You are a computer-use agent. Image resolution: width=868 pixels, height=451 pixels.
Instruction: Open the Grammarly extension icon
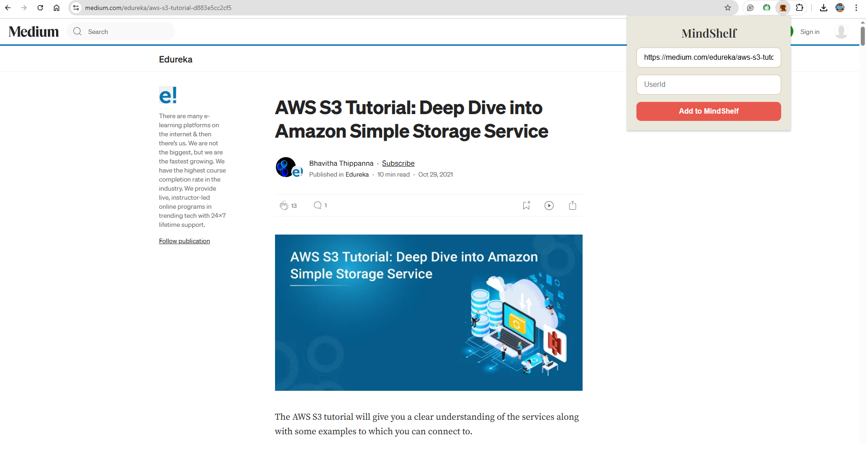click(750, 8)
